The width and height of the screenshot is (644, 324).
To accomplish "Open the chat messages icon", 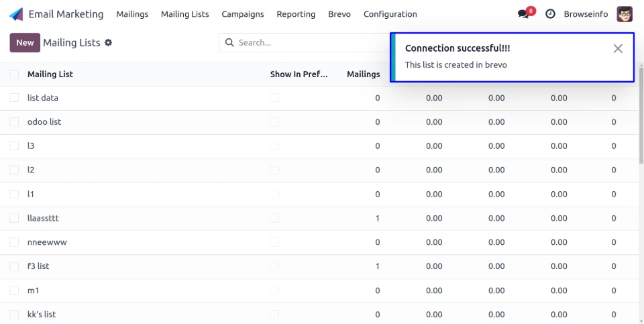I will (x=523, y=14).
